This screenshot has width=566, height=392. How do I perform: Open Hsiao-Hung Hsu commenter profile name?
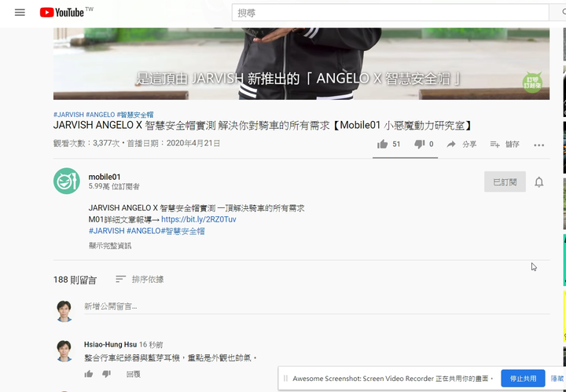[111, 344]
